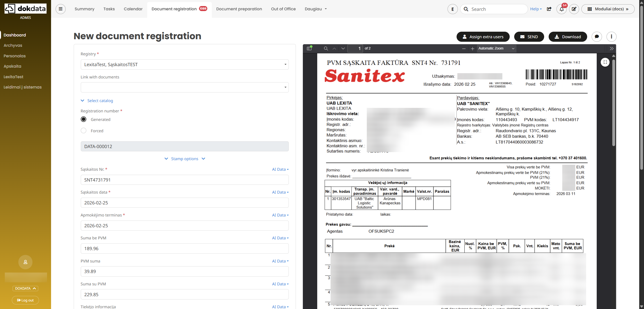
Task: Go to next PDF page arrow
Action: tap(343, 49)
